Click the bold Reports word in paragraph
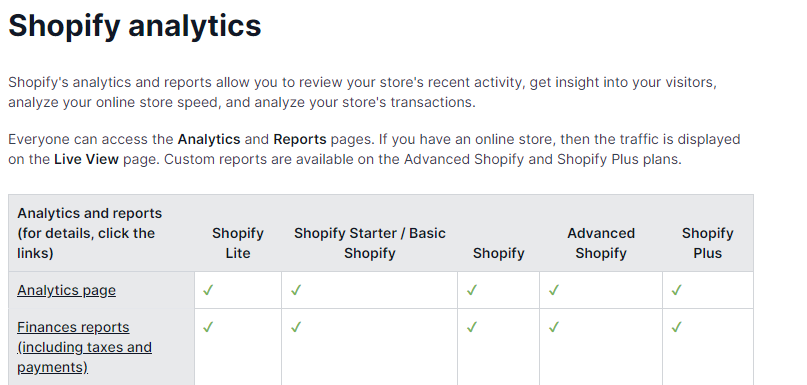The width and height of the screenshot is (807, 385). [300, 139]
